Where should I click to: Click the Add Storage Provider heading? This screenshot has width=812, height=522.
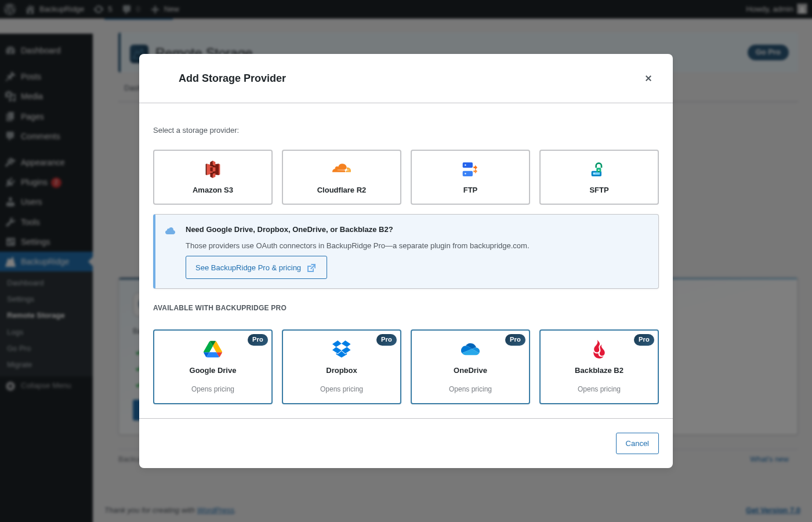(232, 78)
